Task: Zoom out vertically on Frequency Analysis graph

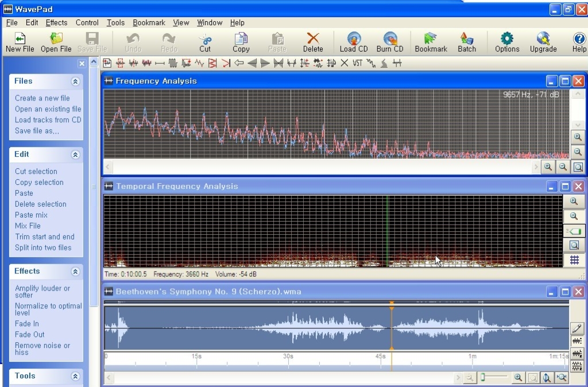Action: pos(578,152)
